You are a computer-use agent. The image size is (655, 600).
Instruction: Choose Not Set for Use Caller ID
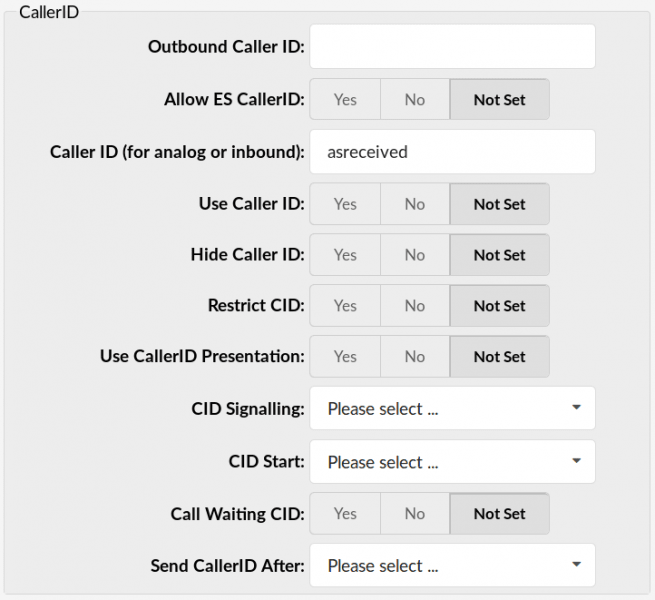click(x=499, y=204)
